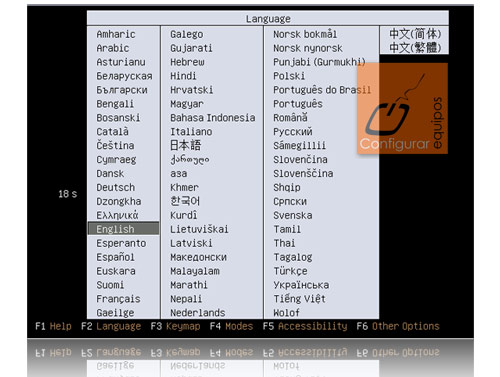The height and width of the screenshot is (377, 500).
Task: Select Bosanski language
Action: pyautogui.click(x=118, y=118)
